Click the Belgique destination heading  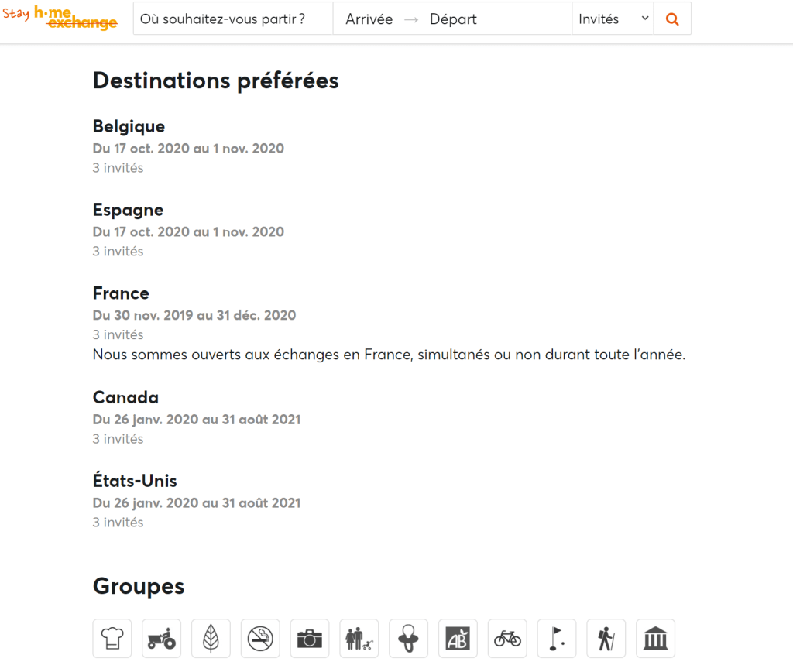point(129,126)
